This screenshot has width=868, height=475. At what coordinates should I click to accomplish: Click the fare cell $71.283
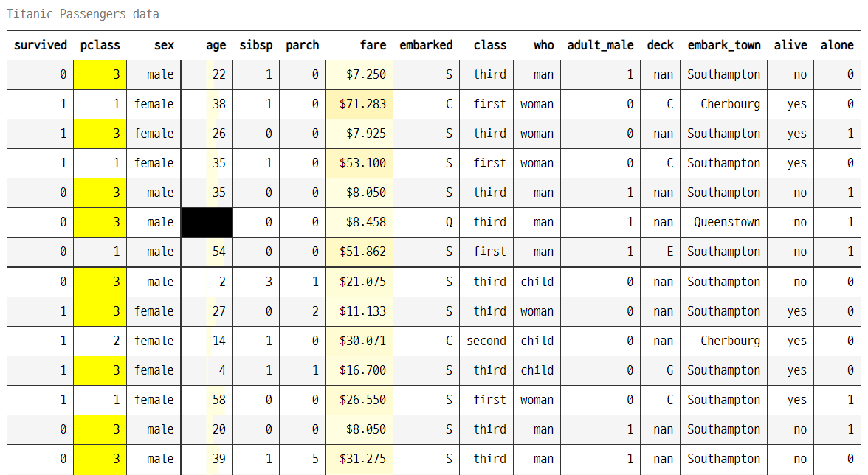(360, 104)
